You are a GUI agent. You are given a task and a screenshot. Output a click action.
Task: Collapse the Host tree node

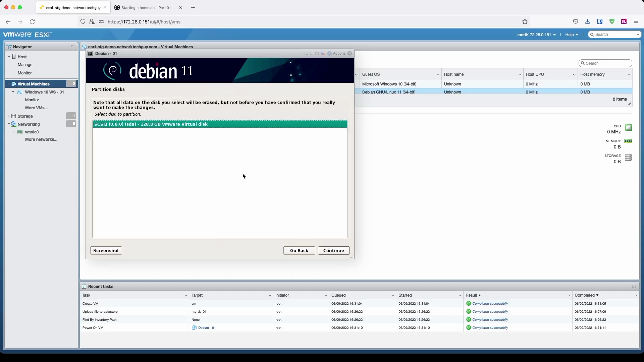(x=9, y=57)
